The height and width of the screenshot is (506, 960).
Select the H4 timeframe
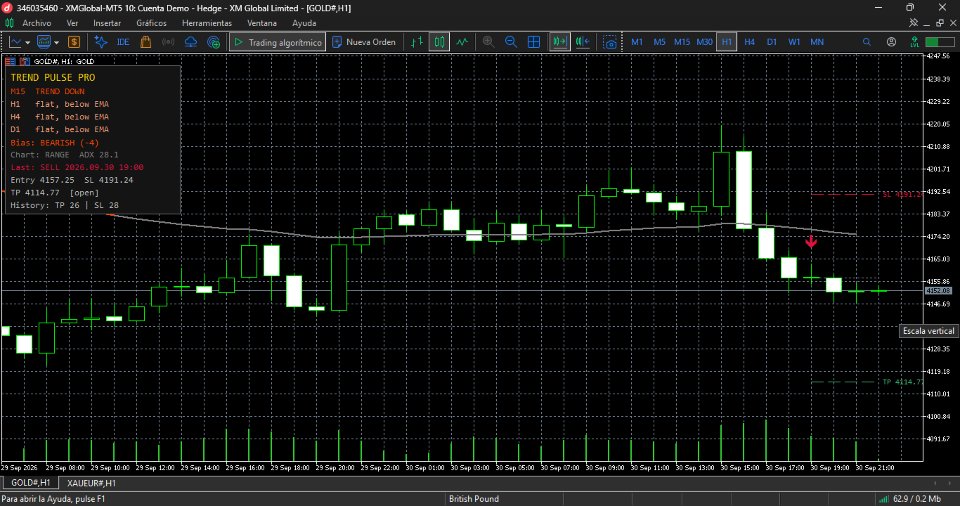[749, 42]
